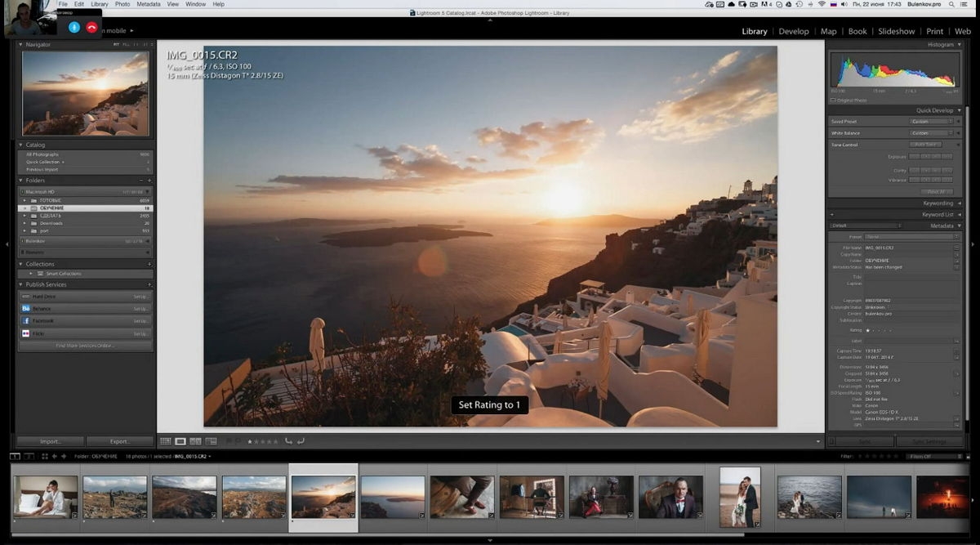Screen dimensions: 980x545
Task: Open the Develop module
Action: click(x=794, y=31)
